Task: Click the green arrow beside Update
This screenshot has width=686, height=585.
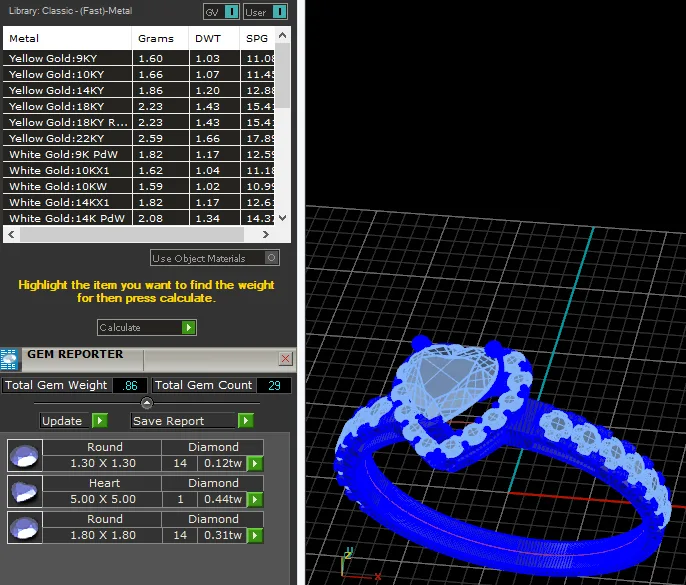Action: pos(100,421)
